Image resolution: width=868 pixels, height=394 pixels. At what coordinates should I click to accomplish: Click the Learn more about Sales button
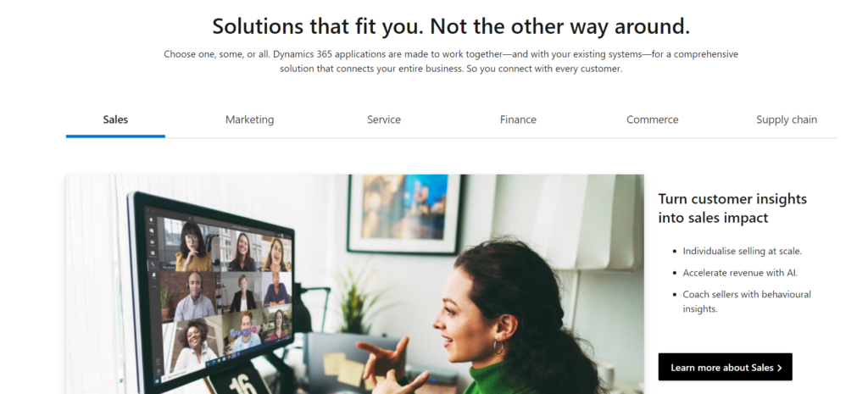pyautogui.click(x=726, y=368)
